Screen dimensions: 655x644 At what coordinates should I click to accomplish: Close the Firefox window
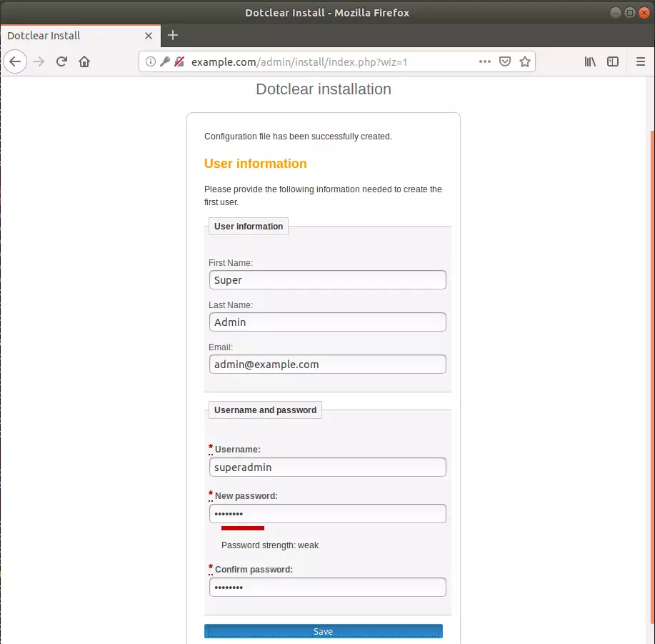point(644,13)
